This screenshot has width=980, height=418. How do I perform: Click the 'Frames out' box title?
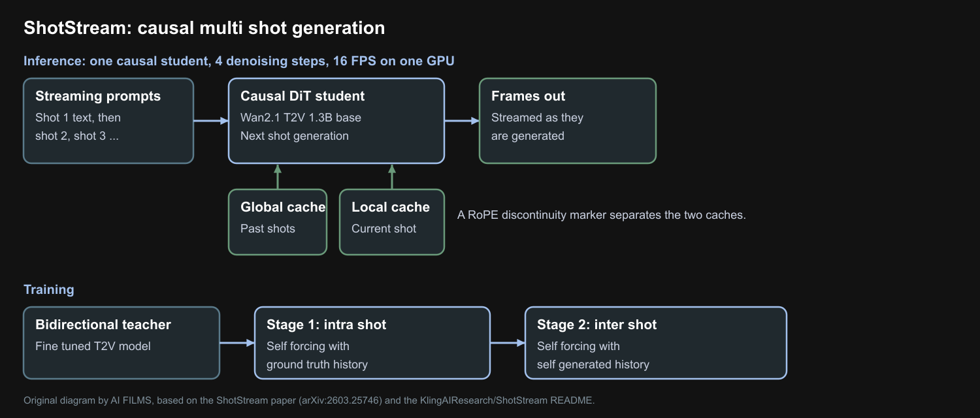point(528,96)
